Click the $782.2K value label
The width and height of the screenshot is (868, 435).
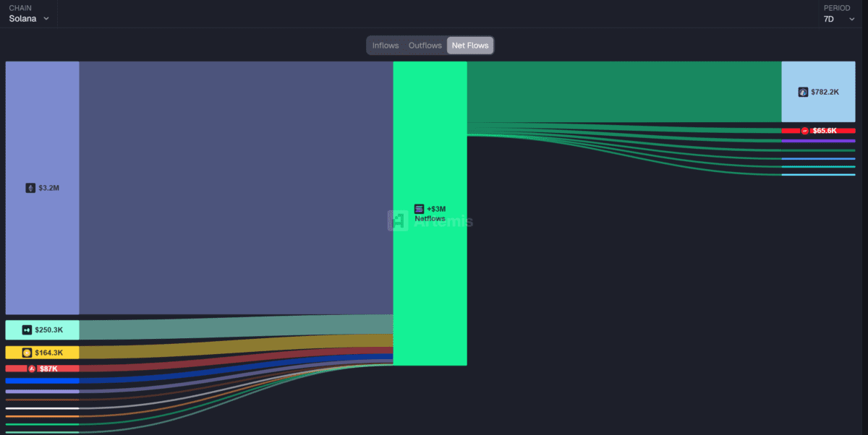click(x=825, y=92)
